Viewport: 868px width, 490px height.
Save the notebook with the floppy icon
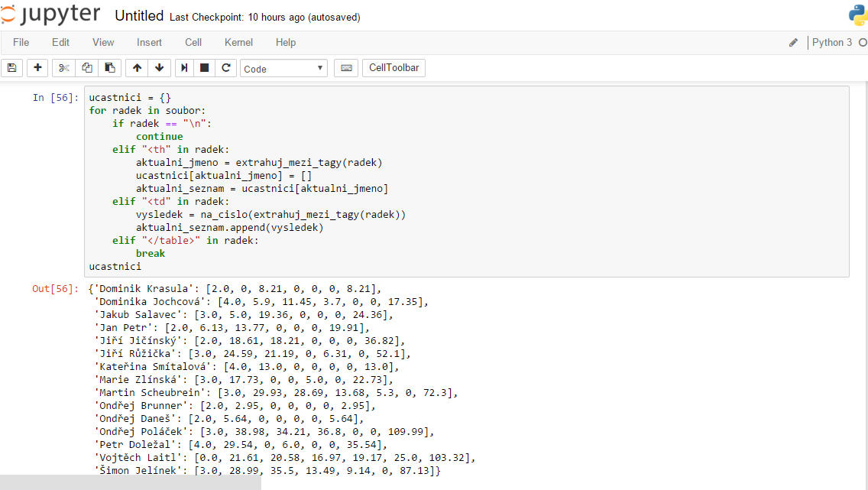(x=11, y=68)
